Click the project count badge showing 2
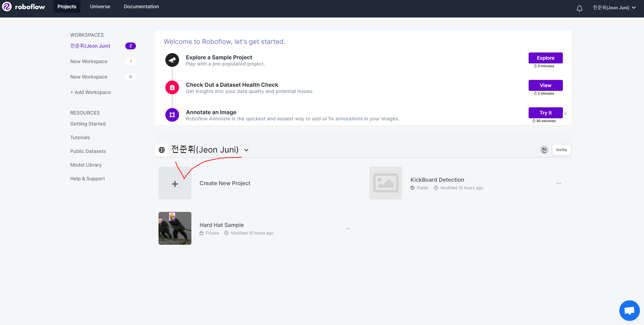This screenshot has width=644, height=325. [x=130, y=46]
